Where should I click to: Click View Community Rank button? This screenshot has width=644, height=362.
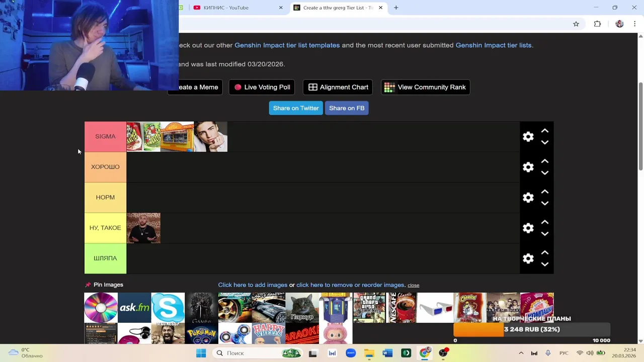[425, 87]
